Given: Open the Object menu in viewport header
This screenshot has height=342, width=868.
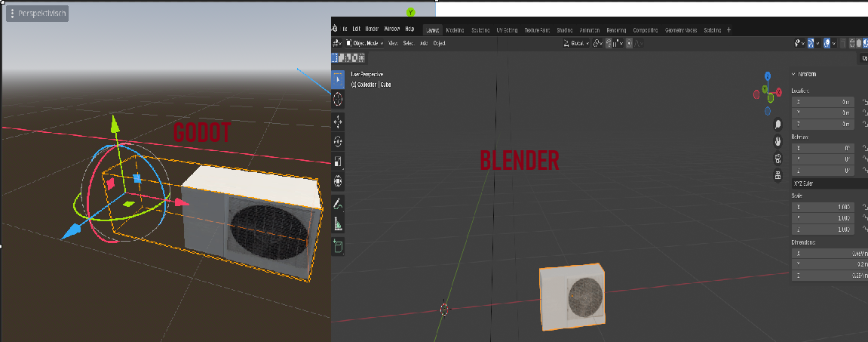Looking at the screenshot, I should click(x=439, y=43).
